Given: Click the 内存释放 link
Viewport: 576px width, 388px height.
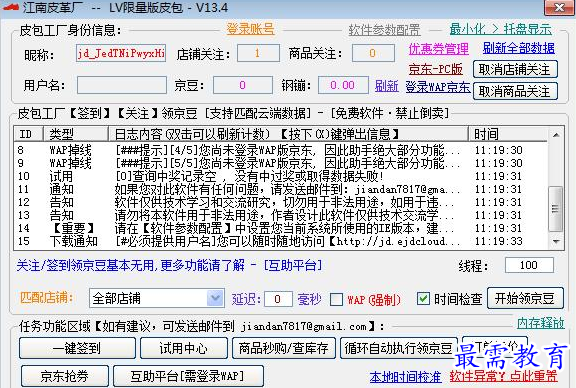Looking at the screenshot, I should (x=540, y=323).
